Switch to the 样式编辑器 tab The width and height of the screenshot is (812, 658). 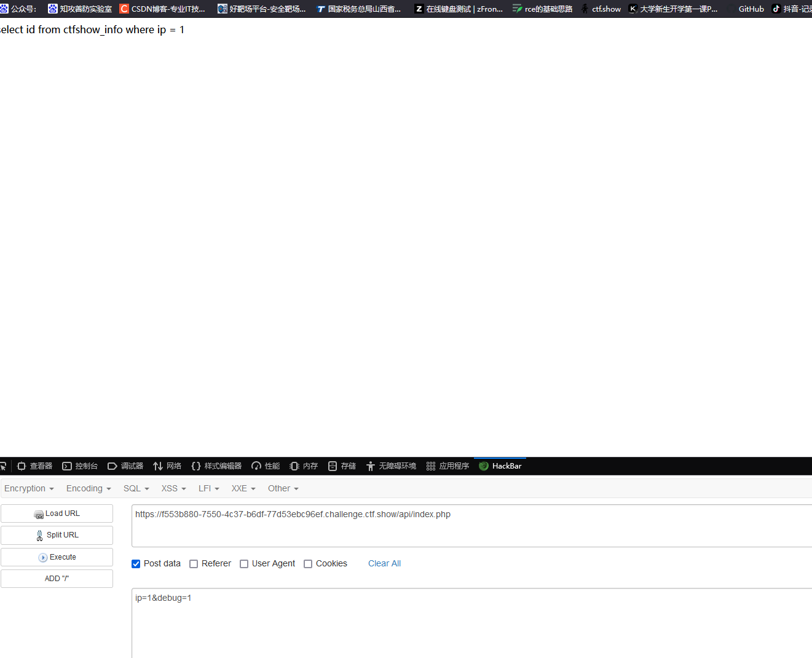(x=216, y=466)
